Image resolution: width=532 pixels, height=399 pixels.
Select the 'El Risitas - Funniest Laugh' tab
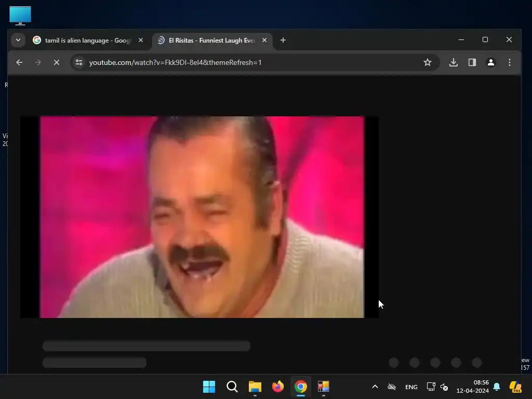coord(212,41)
